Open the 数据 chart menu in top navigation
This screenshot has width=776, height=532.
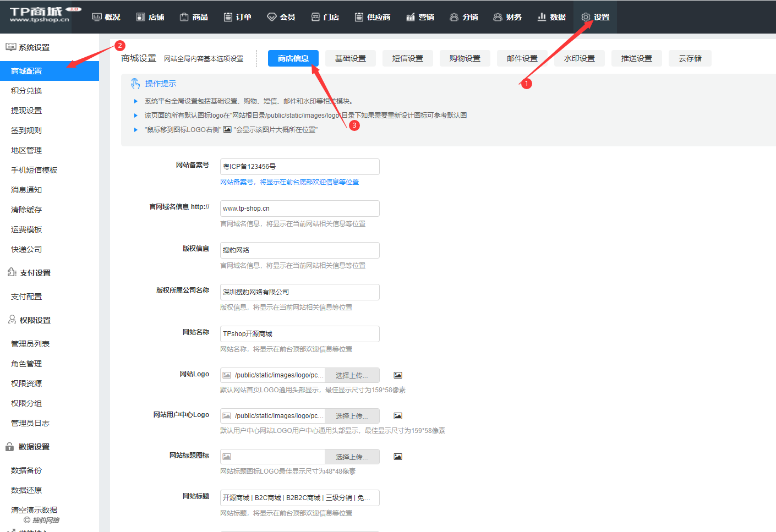coord(551,17)
